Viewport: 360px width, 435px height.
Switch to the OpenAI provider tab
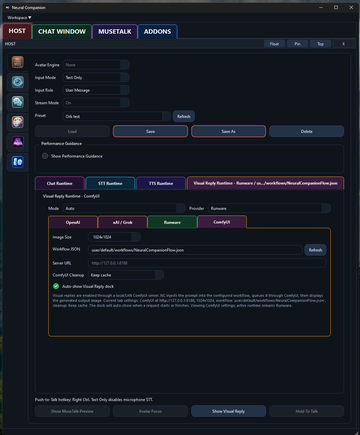click(x=73, y=222)
